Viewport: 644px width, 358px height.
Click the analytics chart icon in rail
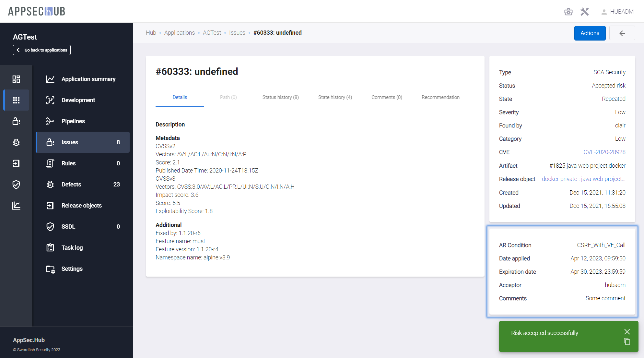pos(16,206)
